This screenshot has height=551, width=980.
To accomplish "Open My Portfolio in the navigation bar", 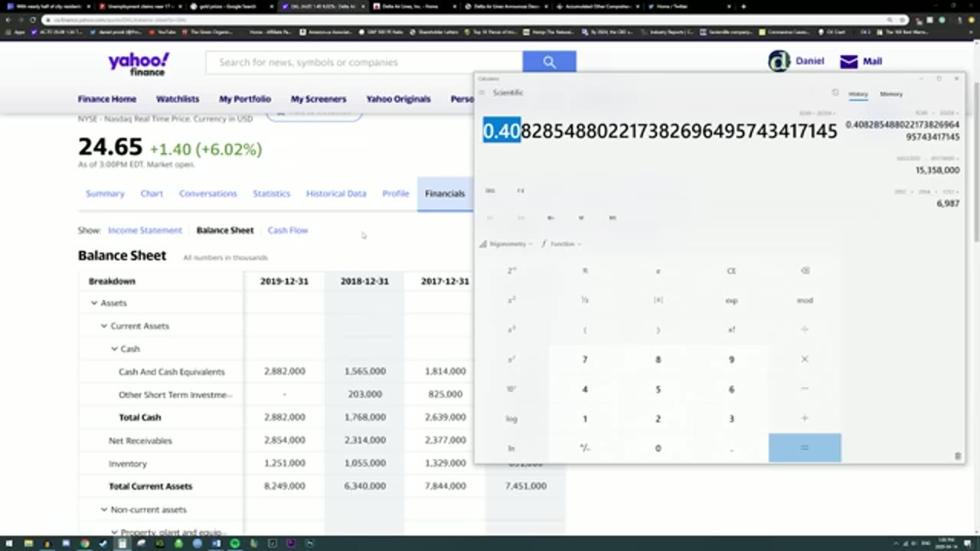I will click(x=245, y=99).
